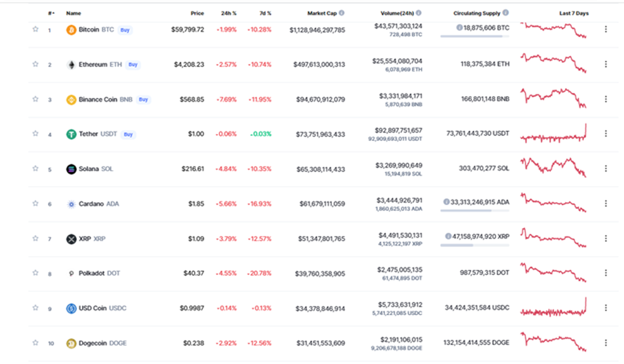Open the Volume(24h) info icon

click(419, 13)
